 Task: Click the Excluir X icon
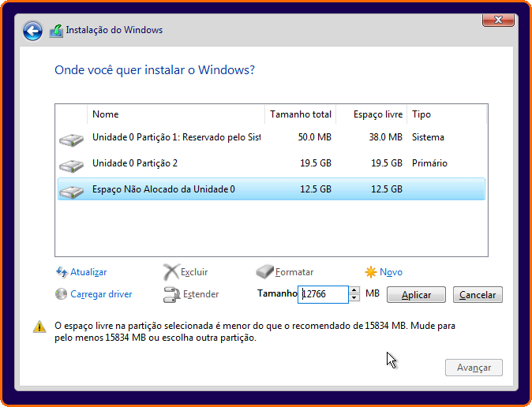pos(171,272)
